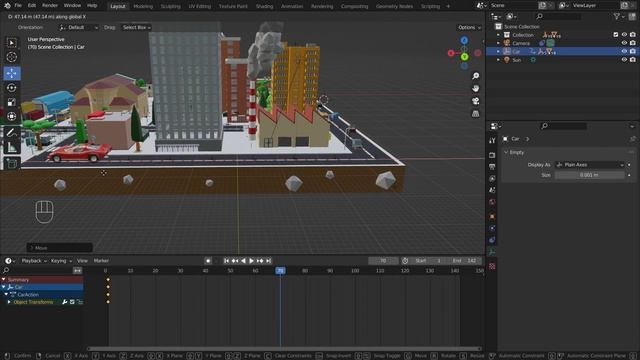Viewport: 640px width, 360px height.
Task: Expand the Sun row in outliner
Action: [x=498, y=60]
